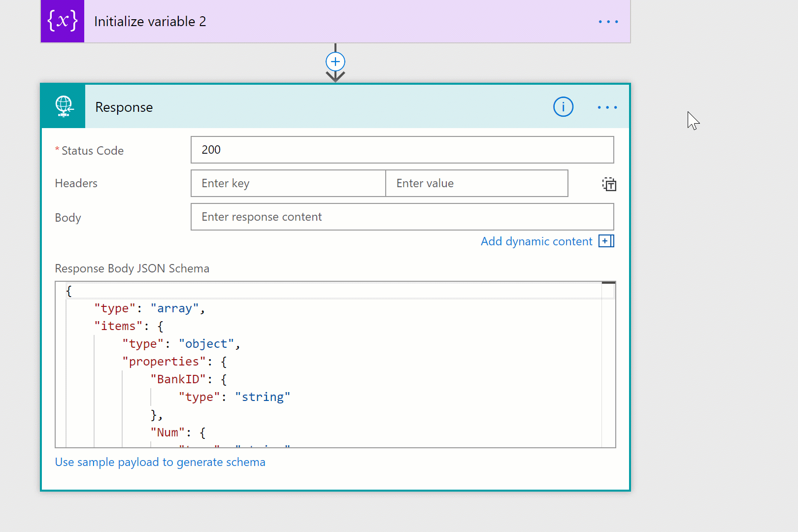
Task: Collapse the Response card via its title
Action: (124, 107)
